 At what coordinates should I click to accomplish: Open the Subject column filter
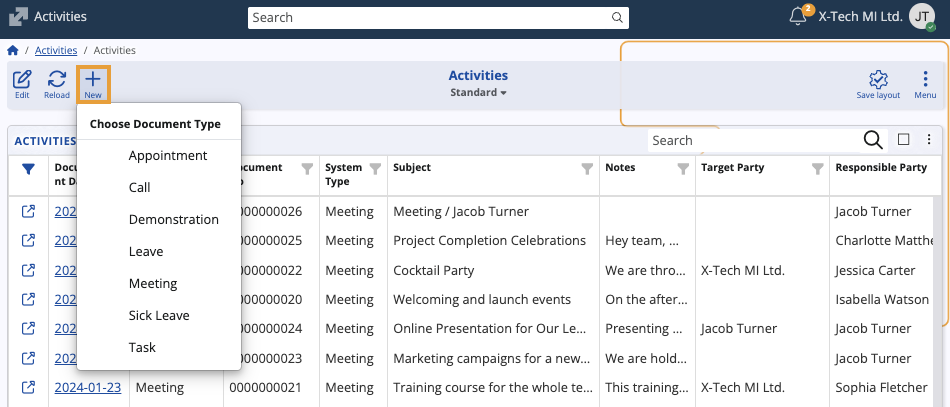(587, 169)
